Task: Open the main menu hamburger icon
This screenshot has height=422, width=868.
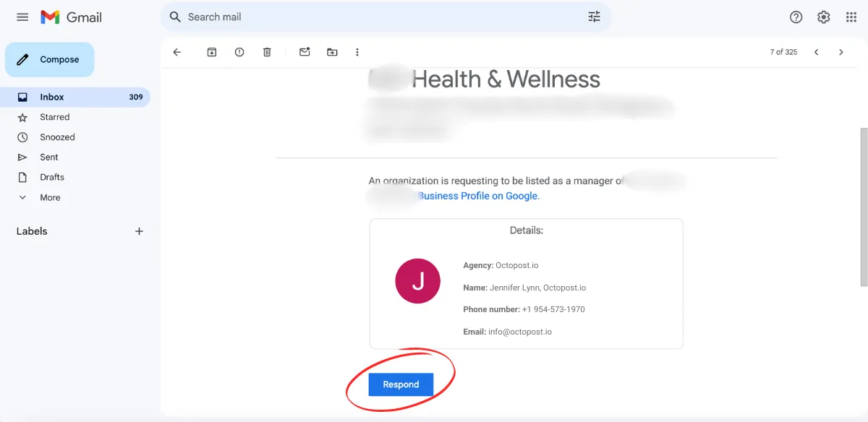Action: [22, 17]
